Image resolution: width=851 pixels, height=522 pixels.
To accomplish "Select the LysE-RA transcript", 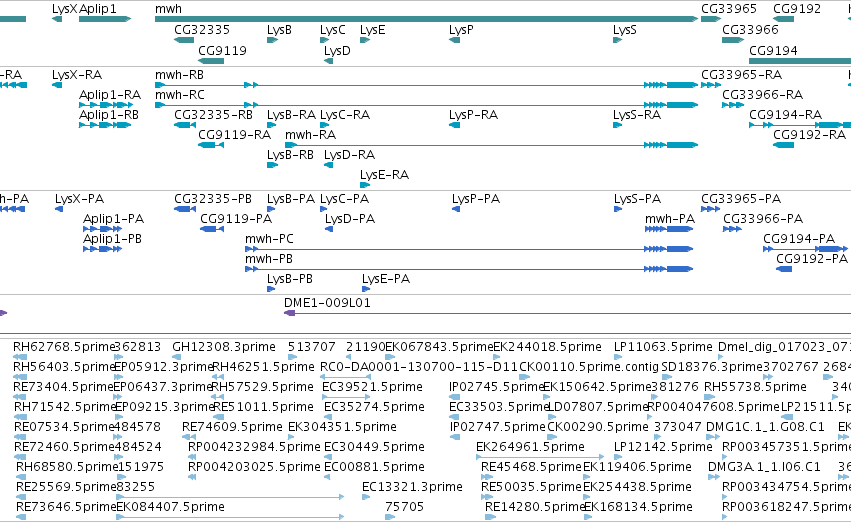I will coord(365,185).
